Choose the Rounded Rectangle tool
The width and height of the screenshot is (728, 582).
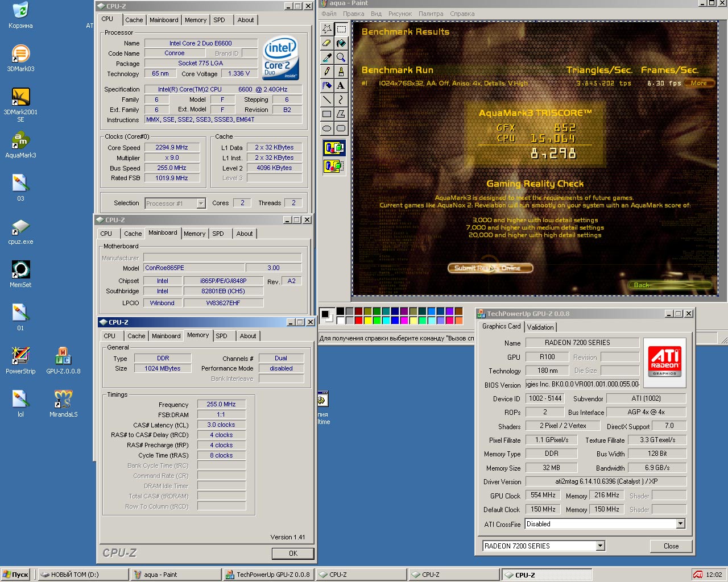tap(341, 128)
